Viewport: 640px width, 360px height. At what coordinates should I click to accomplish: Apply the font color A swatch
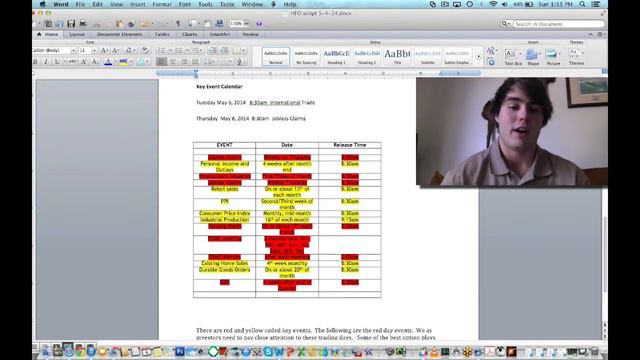[x=108, y=62]
